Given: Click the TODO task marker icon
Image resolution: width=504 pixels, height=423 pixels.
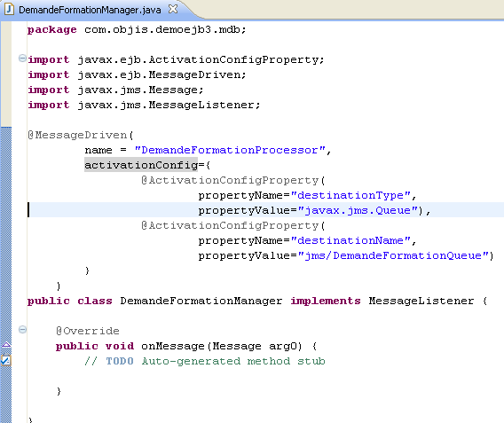Looking at the screenshot, I should pos(6,360).
